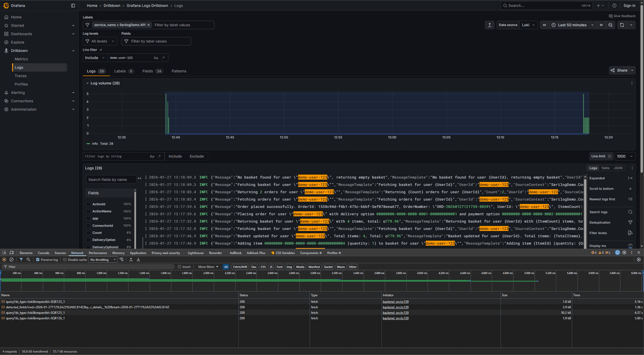The height and width of the screenshot is (355, 644).
Task: Open the Explore section in sidebar
Action: pyautogui.click(x=17, y=42)
